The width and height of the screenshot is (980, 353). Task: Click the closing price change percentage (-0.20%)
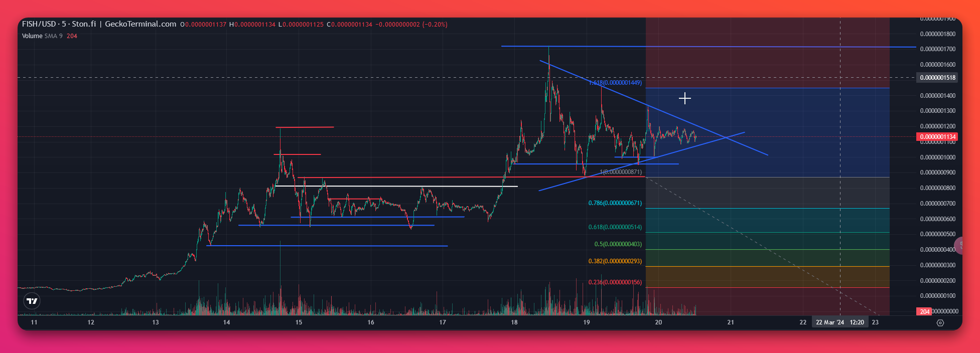[x=435, y=25]
